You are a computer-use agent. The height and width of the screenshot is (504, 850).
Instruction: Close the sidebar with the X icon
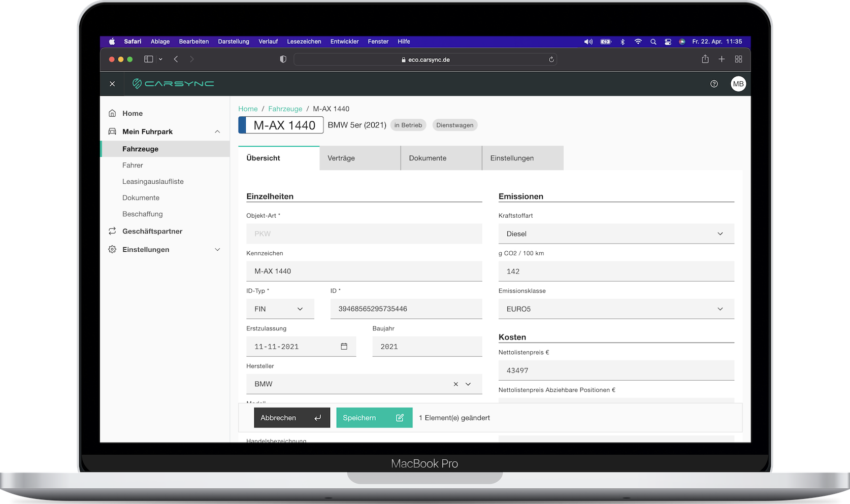112,84
